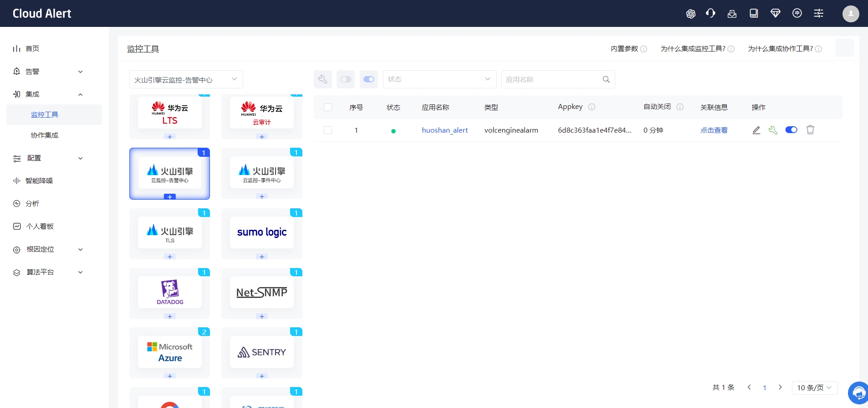This screenshot has width=868, height=408.
Task: Click the search magnifier in 应用名称 field
Action: [x=606, y=79]
